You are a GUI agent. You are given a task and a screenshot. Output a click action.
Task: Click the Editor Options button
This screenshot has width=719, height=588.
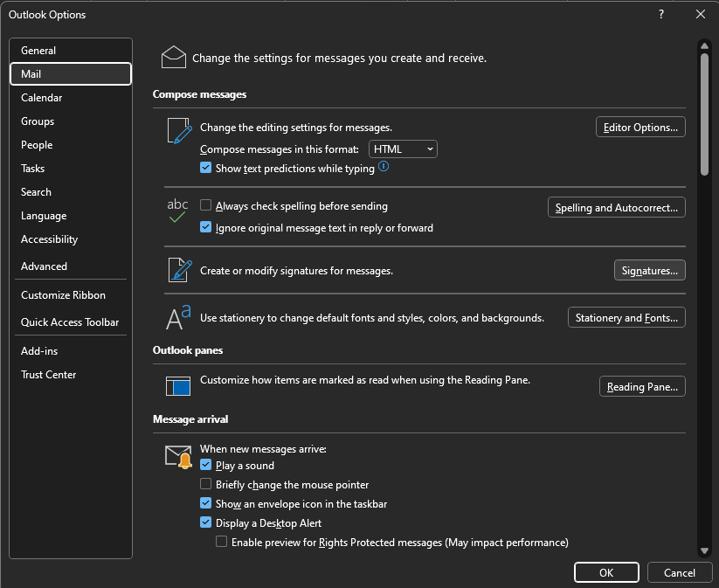pyautogui.click(x=640, y=127)
